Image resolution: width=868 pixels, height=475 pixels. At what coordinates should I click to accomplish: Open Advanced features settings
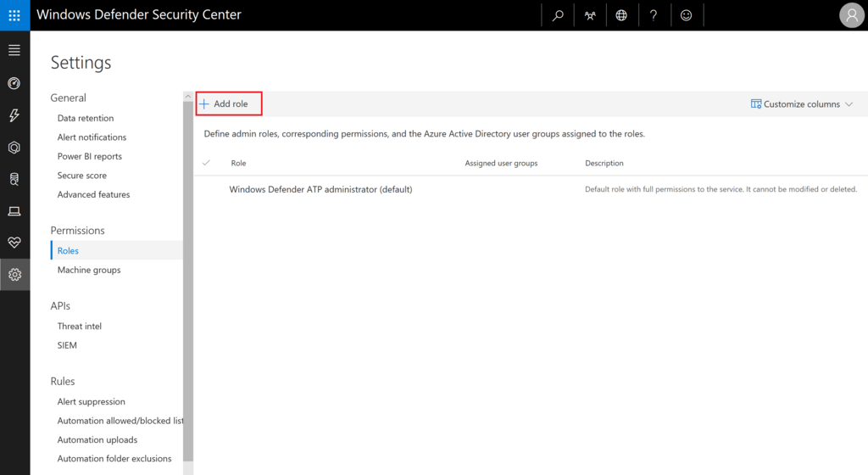coord(93,194)
